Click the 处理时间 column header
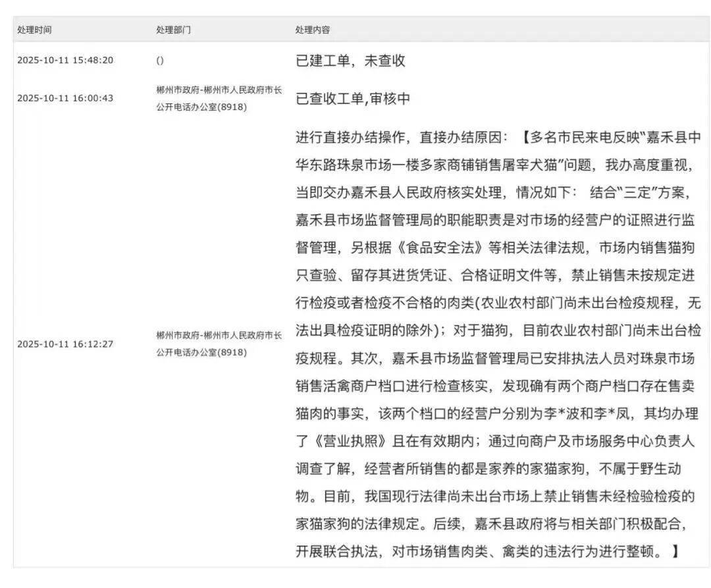The height and width of the screenshot is (588, 711). (x=34, y=30)
